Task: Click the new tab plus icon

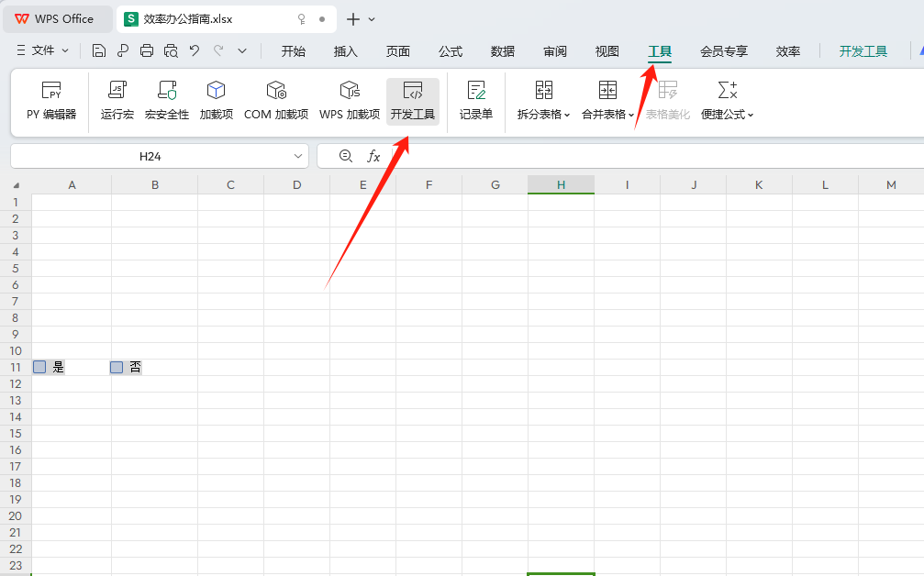Action: click(353, 19)
